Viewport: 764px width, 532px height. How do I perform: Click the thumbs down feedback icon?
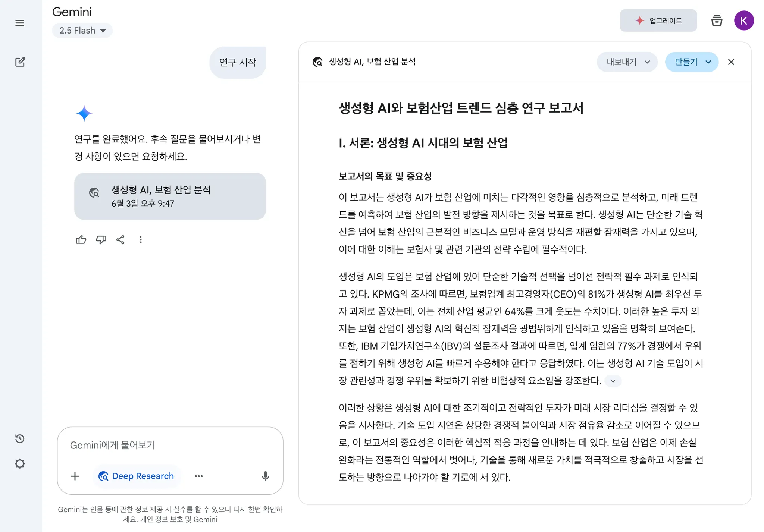(101, 240)
